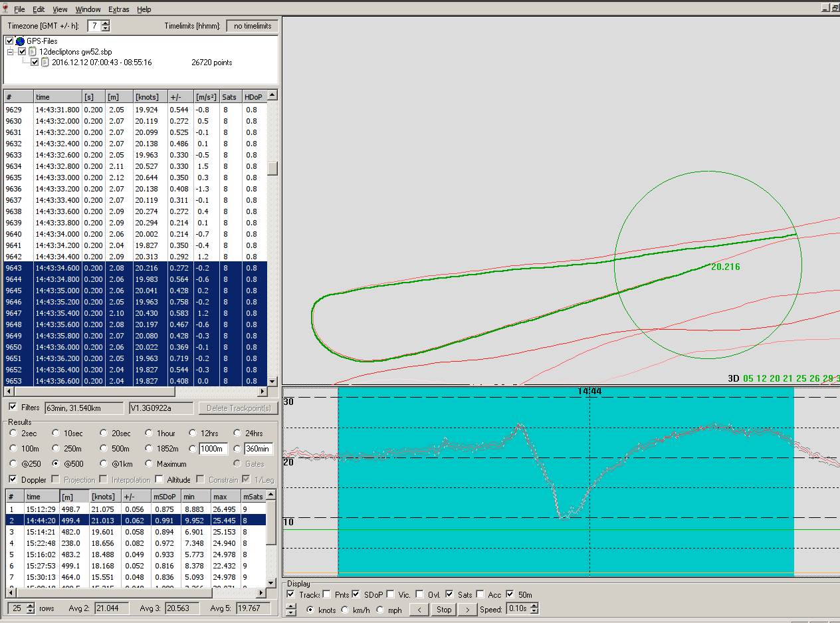Collapse the 12decliptons gw52.sbp tree node
The width and height of the screenshot is (840, 623).
pyautogui.click(x=11, y=52)
